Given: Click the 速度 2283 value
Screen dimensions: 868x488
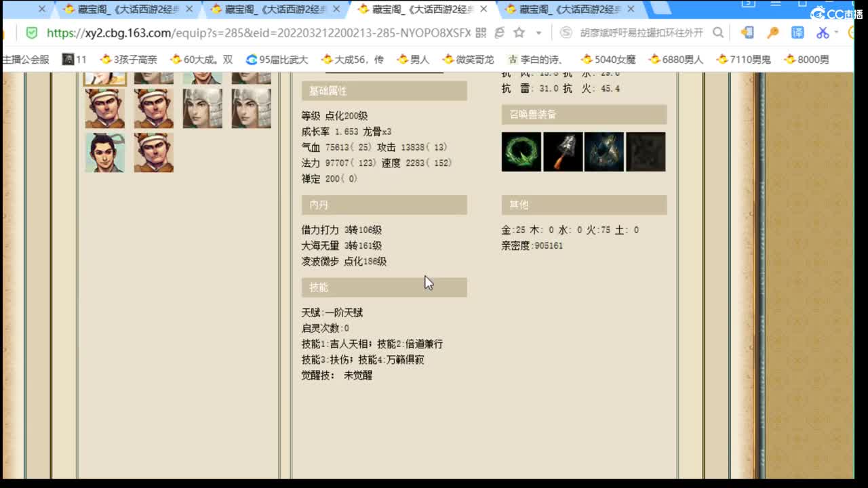Looking at the screenshot, I should [417, 163].
